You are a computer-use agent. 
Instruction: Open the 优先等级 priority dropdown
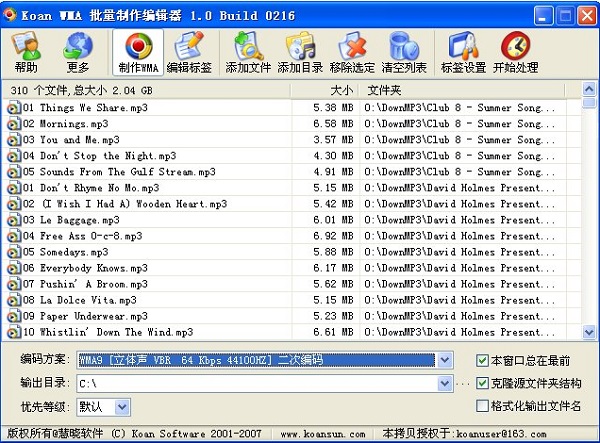click(x=122, y=407)
